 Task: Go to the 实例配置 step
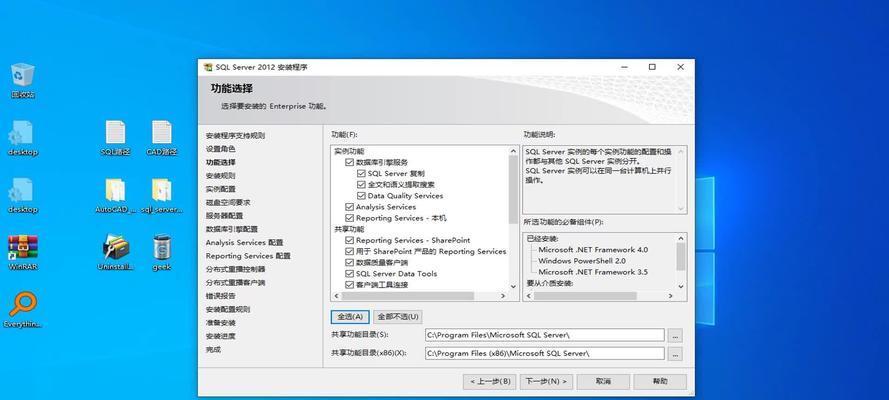pyautogui.click(x=221, y=189)
